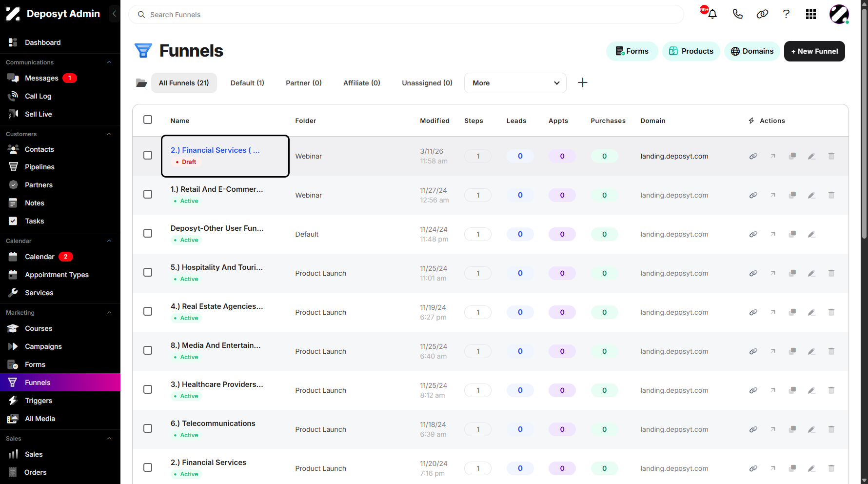Create a funnel with + New Funnel
The height and width of the screenshot is (484, 868).
(x=814, y=51)
